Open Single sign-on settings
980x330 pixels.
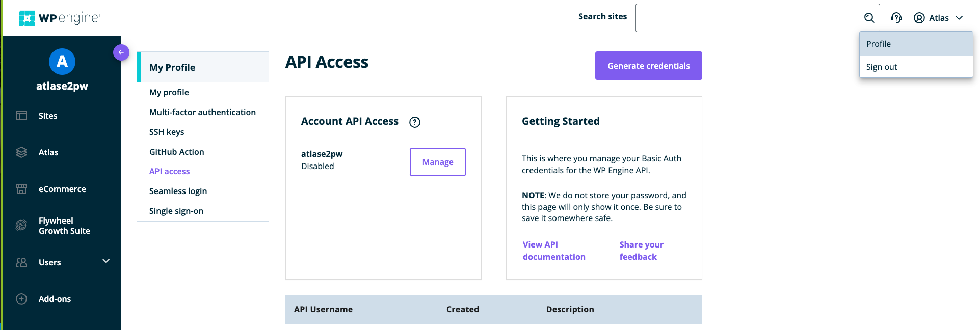pyautogui.click(x=176, y=211)
